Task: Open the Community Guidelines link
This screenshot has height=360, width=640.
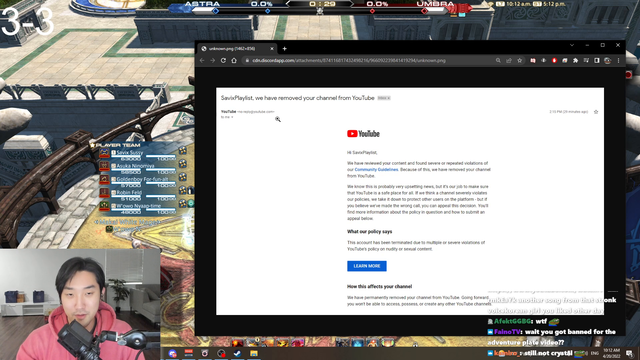Action: (x=376, y=169)
